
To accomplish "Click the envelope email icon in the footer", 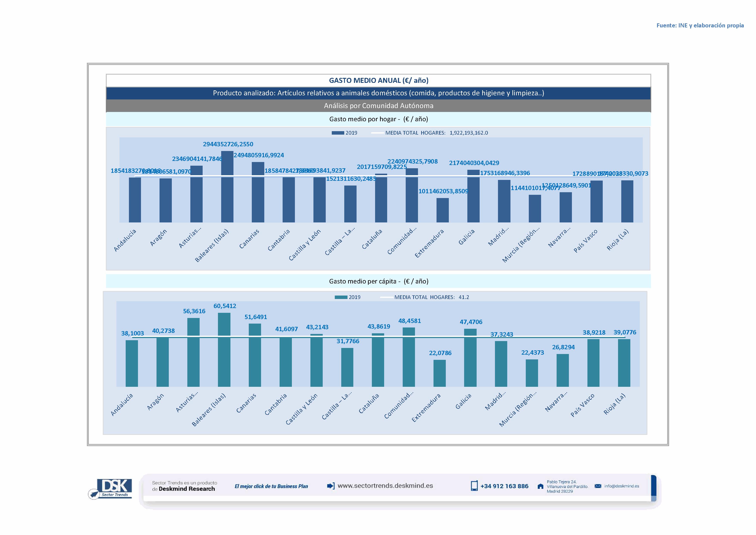I will [x=598, y=486].
